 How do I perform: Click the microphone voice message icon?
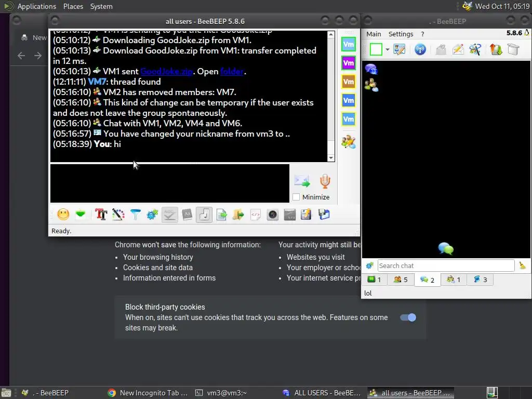point(325,181)
